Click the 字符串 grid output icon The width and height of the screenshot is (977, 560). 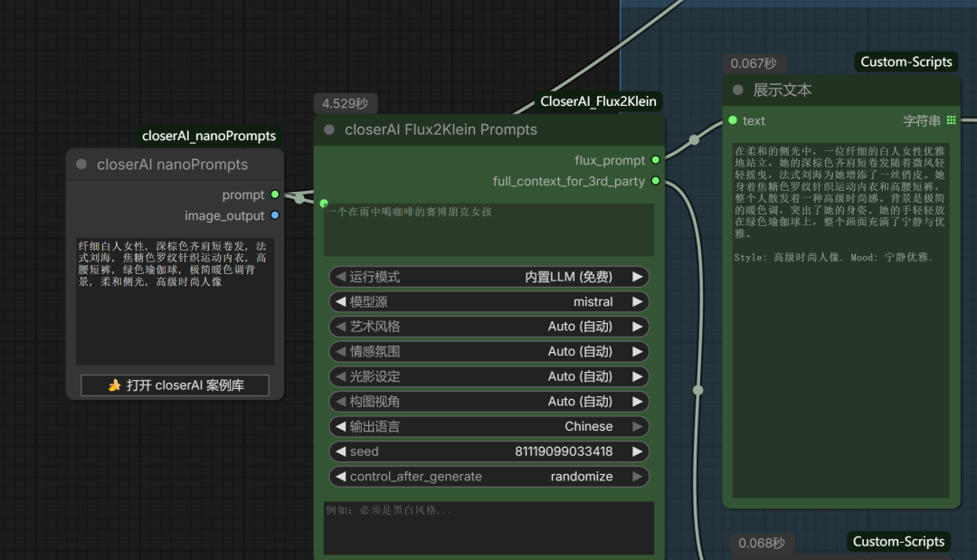[952, 120]
